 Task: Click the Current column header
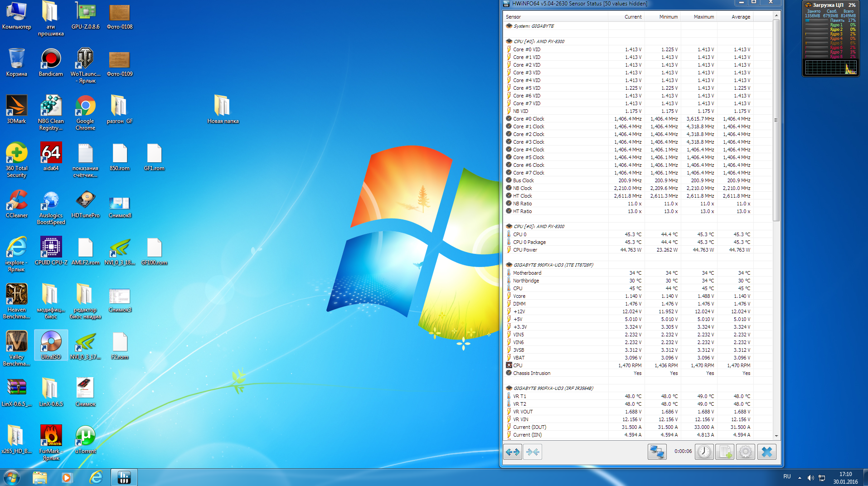pyautogui.click(x=626, y=17)
